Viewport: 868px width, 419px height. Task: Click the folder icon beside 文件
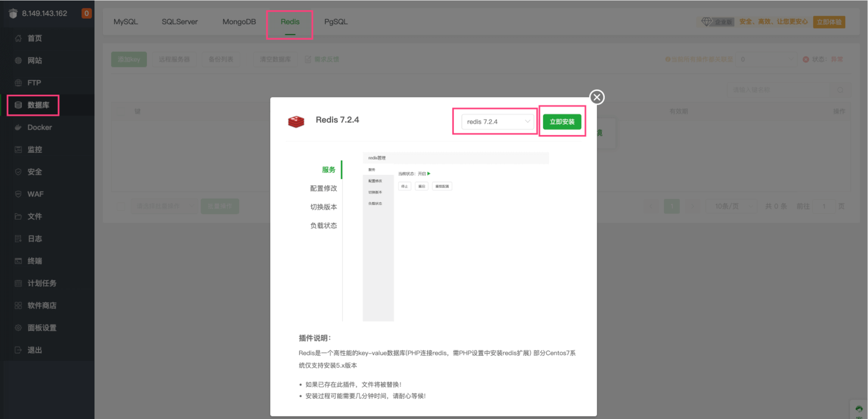[18, 217]
